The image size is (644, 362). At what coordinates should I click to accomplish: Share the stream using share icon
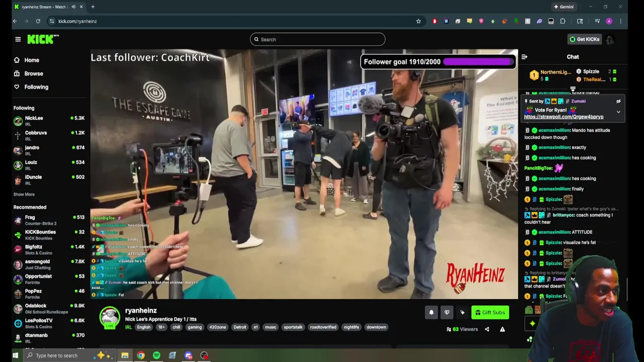(x=487, y=329)
